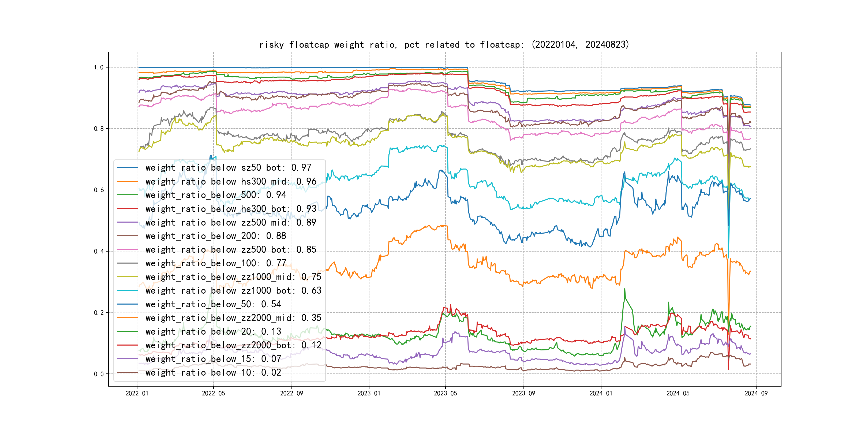Click the chart title text
This screenshot has height=434, width=868.
point(444,44)
